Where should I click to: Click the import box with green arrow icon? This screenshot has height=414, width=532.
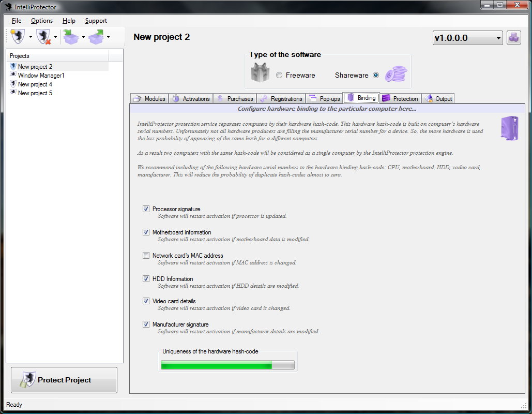tap(71, 37)
